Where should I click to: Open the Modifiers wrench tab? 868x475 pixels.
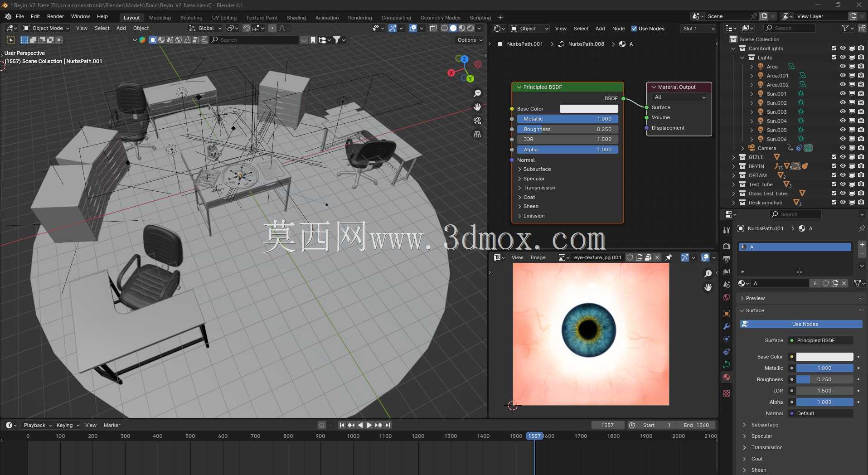727,326
